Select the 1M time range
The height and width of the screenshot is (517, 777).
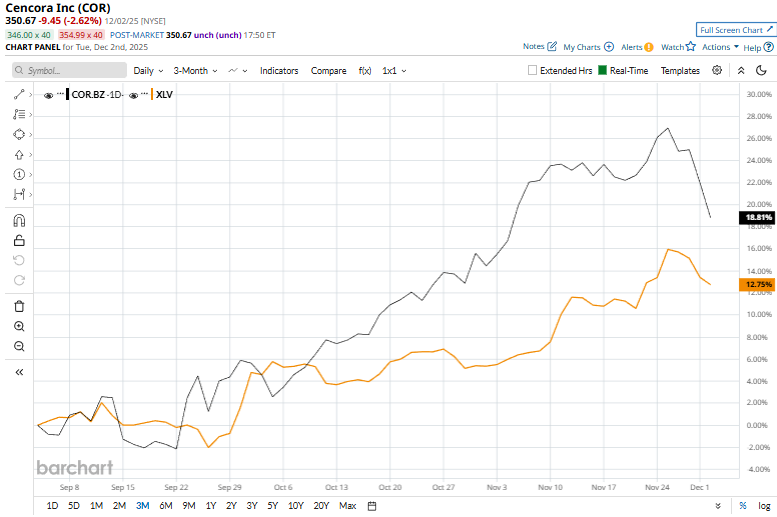(x=96, y=506)
